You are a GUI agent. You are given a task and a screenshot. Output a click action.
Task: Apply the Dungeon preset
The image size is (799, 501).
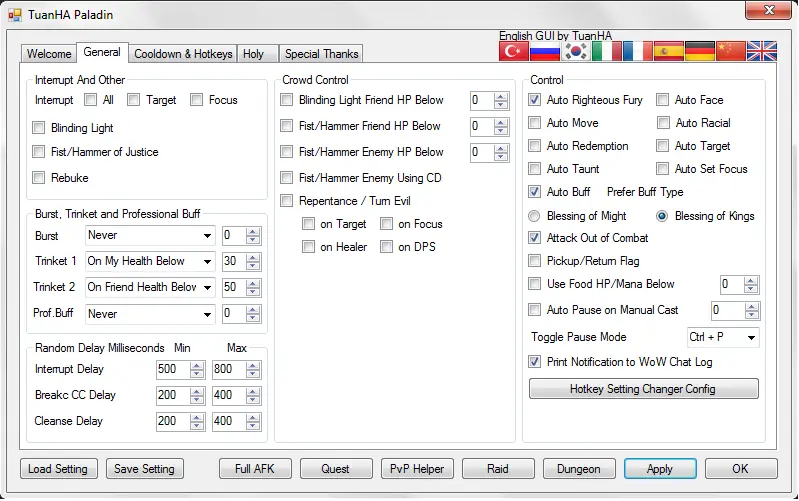579,469
